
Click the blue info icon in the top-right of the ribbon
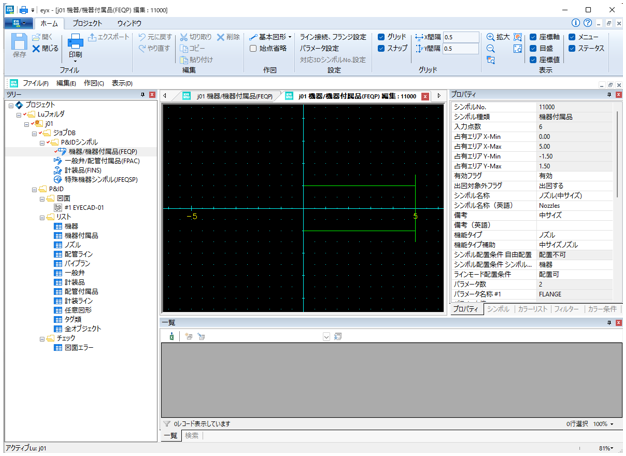[575, 23]
